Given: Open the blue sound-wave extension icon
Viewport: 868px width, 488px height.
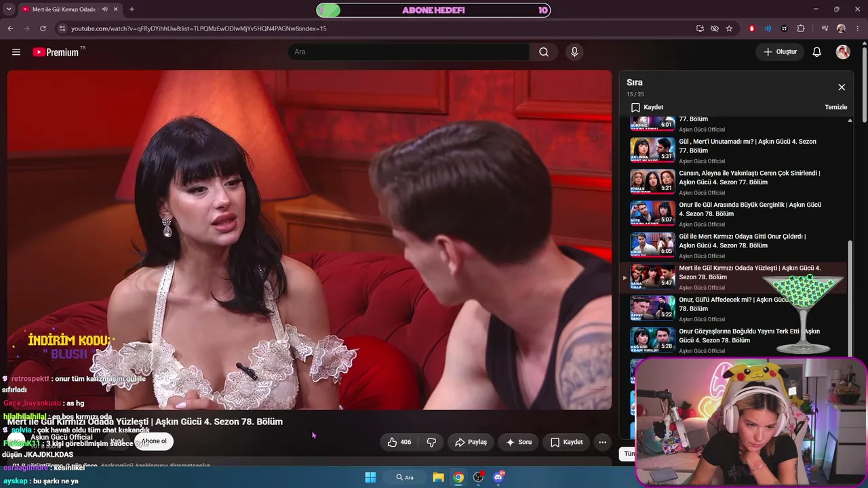Looking at the screenshot, I should [x=768, y=28].
